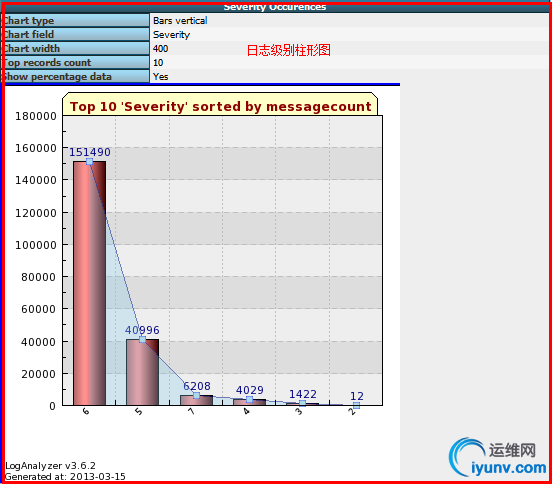The height and width of the screenshot is (484, 552).
Task: Click the 'LogAnalyzer v3.6.2' footer text
Action: point(50,466)
